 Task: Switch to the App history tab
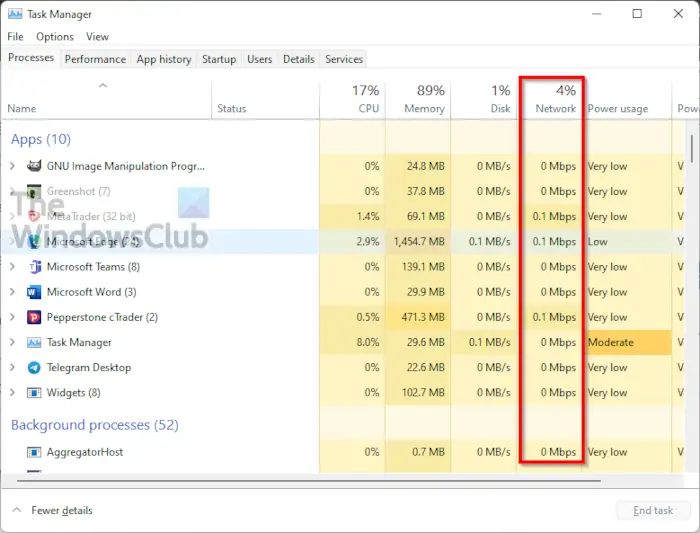point(164,59)
